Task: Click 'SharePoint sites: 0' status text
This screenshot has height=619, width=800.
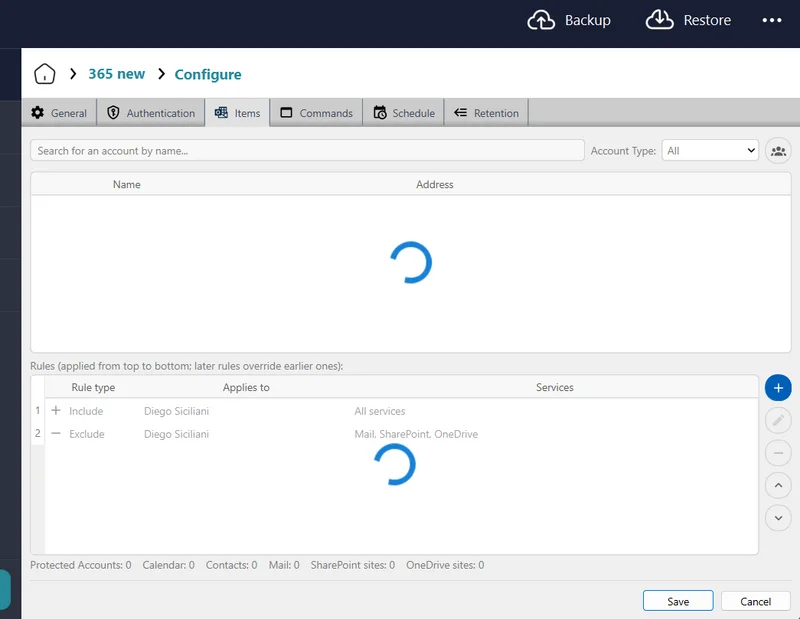Action: pyautogui.click(x=353, y=565)
